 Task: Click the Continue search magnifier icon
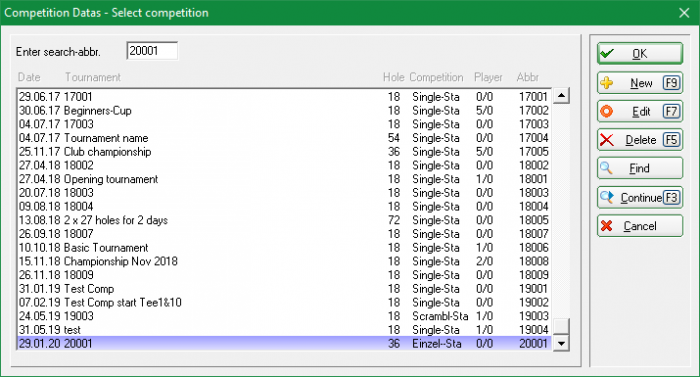coord(607,197)
